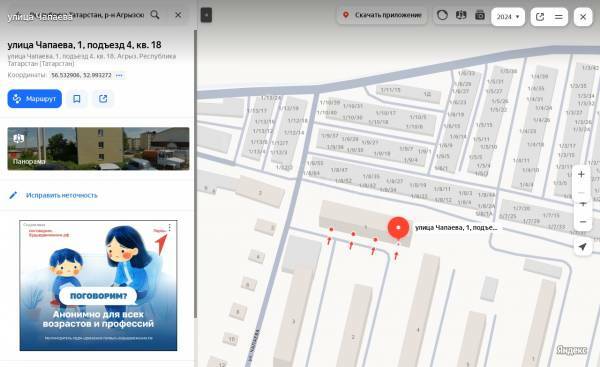Bookmark the улица Чапаева address
600x367 pixels.
pyautogui.click(x=77, y=99)
